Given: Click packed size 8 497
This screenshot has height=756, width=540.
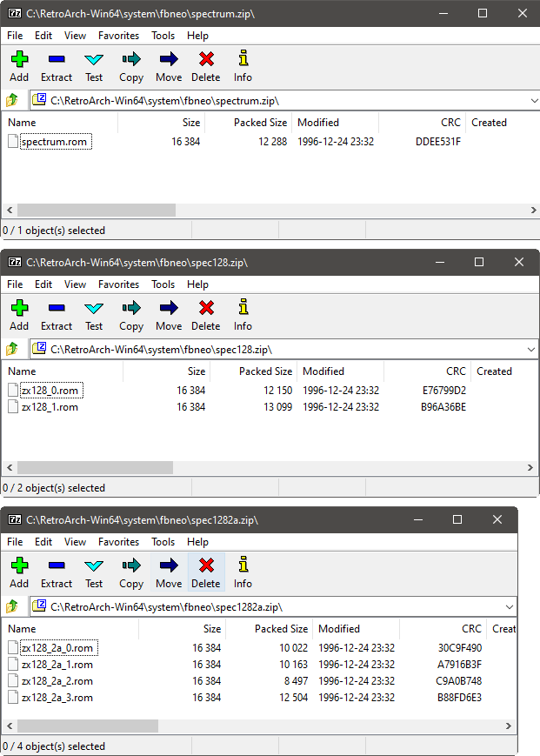Looking at the screenshot, I should [x=296, y=681].
